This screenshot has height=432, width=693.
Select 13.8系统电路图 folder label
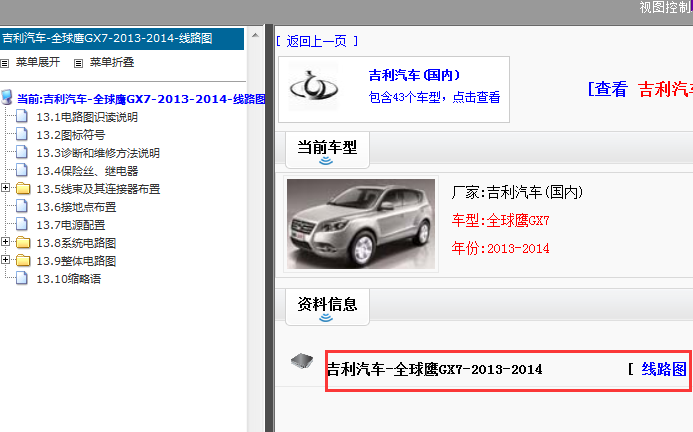(x=76, y=243)
